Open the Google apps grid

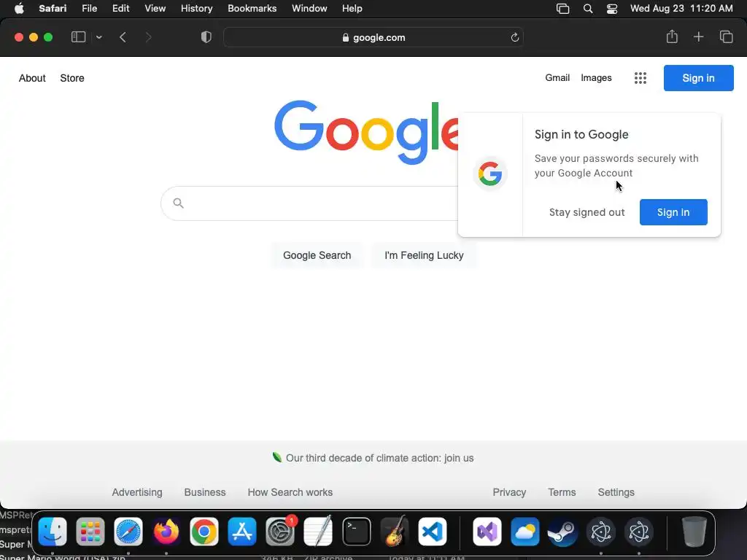(640, 78)
